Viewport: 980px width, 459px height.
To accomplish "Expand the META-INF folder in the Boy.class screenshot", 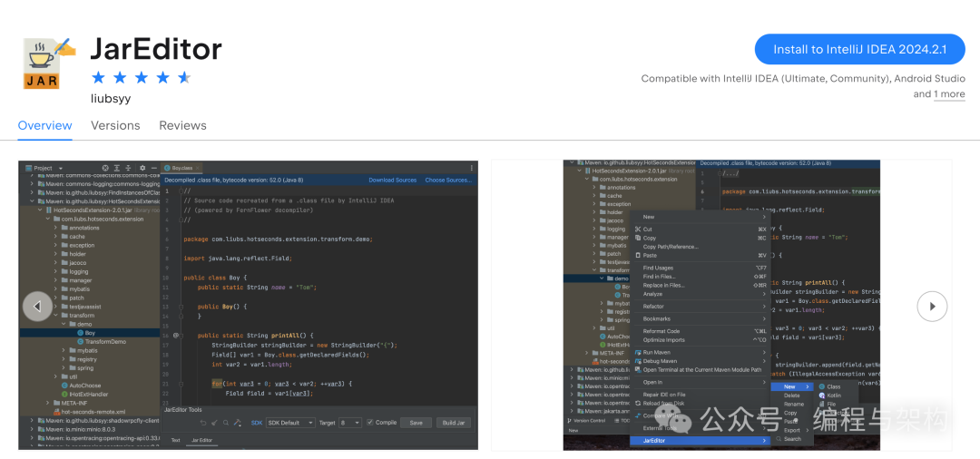I will (x=47, y=403).
